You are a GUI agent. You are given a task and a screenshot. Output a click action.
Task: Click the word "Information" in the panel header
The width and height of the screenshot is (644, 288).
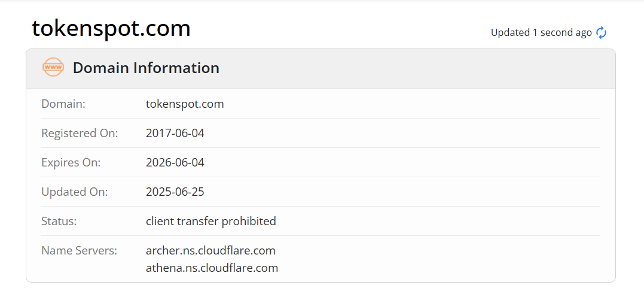click(x=179, y=68)
